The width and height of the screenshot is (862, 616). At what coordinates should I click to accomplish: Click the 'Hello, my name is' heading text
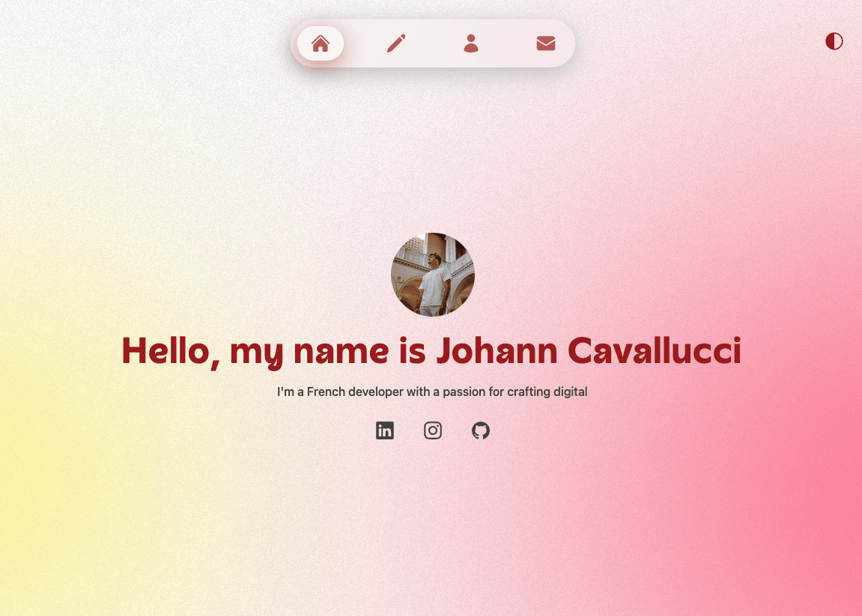coord(273,351)
